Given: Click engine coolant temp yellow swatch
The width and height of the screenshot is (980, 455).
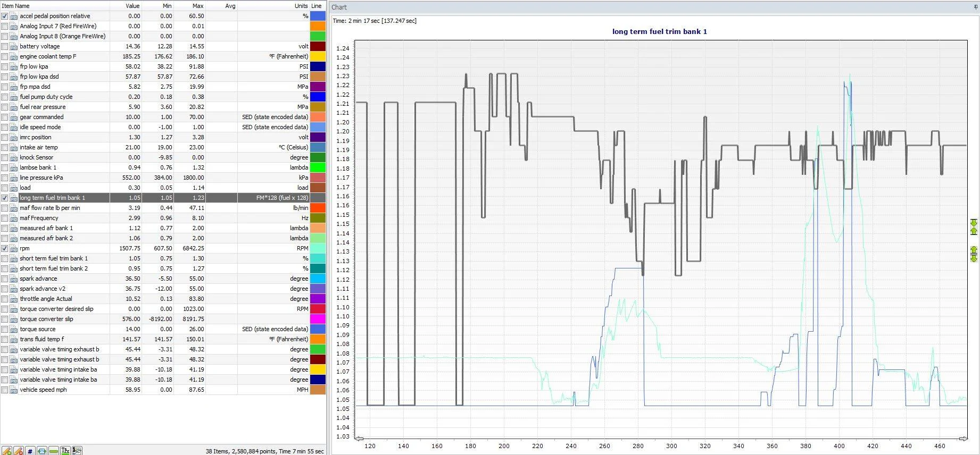Looking at the screenshot, I should (x=318, y=56).
